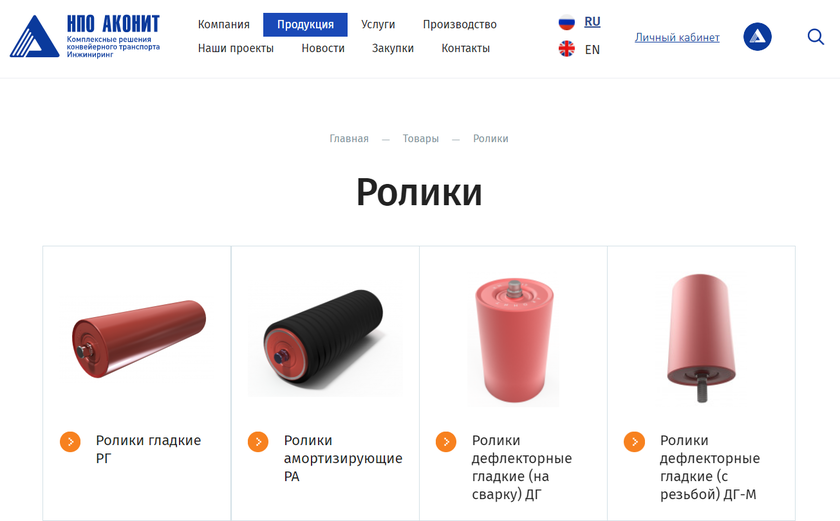Open the Продукция menu item
Screen dimensions: 840x521
pos(305,25)
